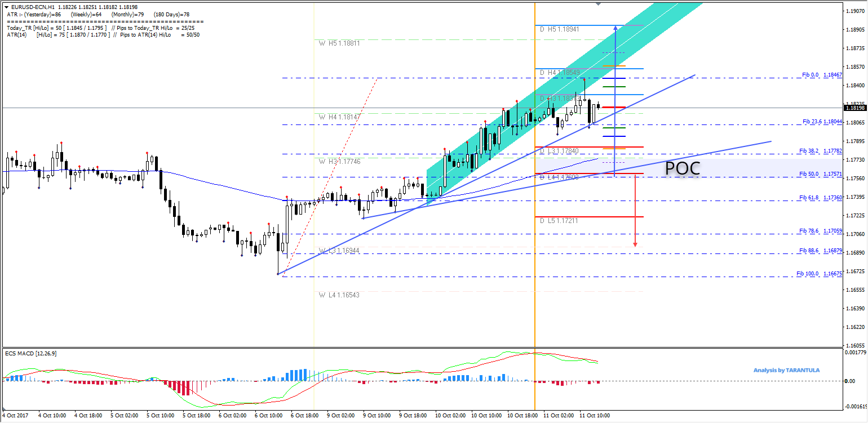Click the red downward arrow head

[635, 245]
